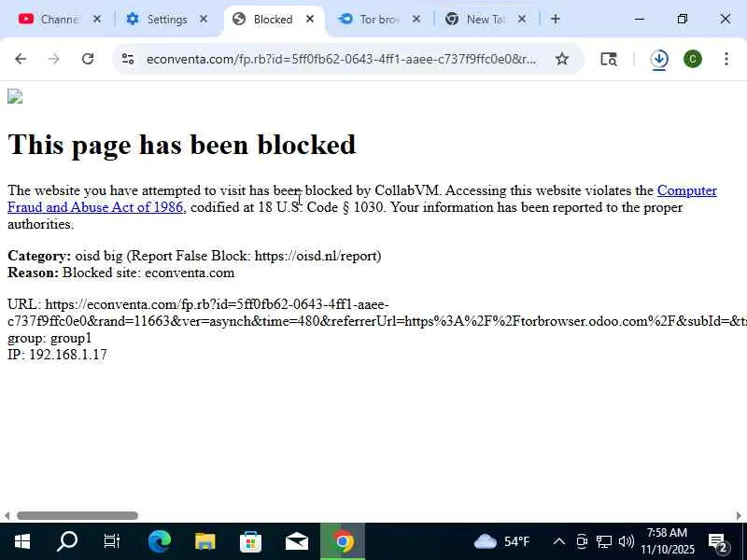Close the Settings tab

click(x=204, y=19)
